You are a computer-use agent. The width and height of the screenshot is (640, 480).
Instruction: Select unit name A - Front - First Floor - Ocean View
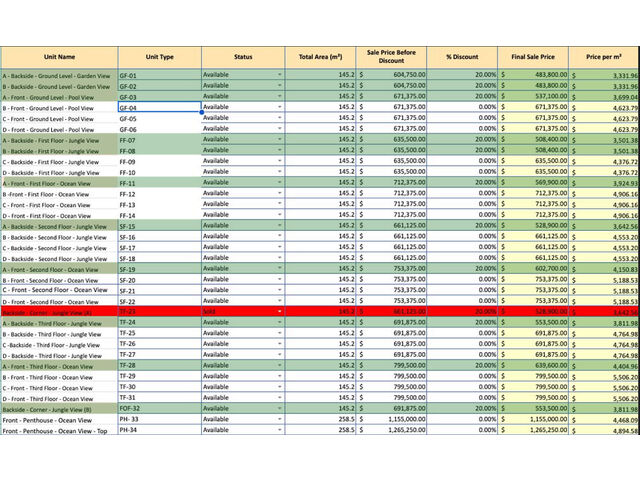point(59,183)
